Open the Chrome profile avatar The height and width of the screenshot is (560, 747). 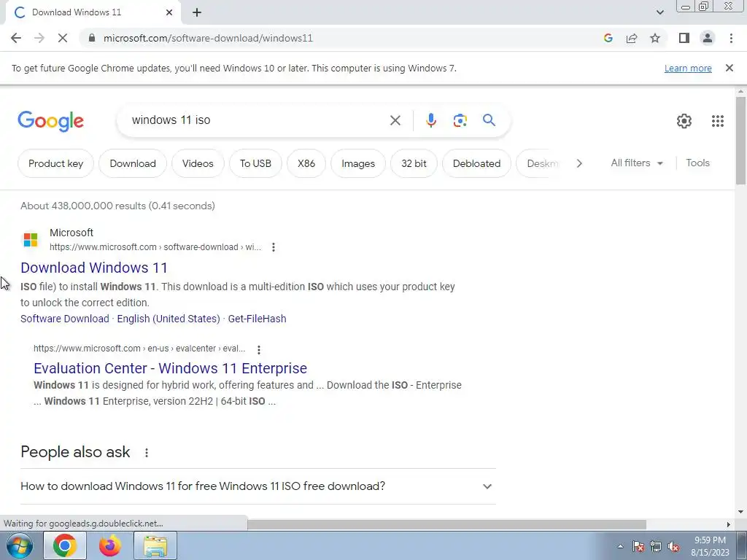tap(708, 38)
